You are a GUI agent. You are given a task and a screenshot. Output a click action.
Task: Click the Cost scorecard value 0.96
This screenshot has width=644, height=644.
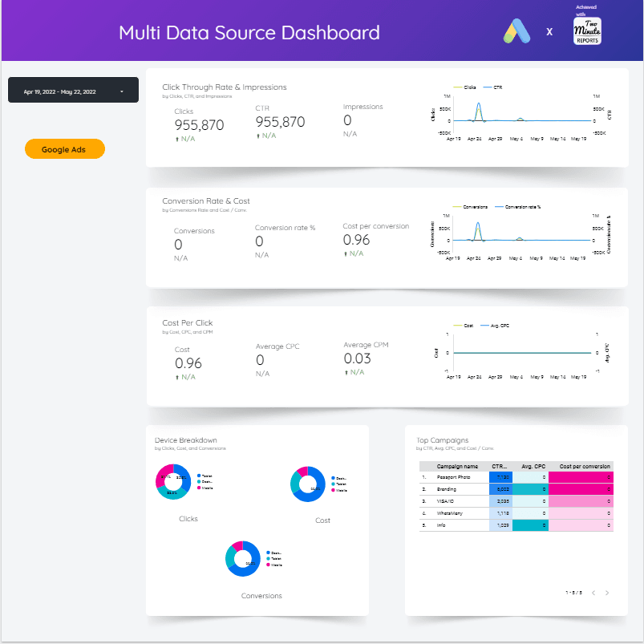coord(188,363)
